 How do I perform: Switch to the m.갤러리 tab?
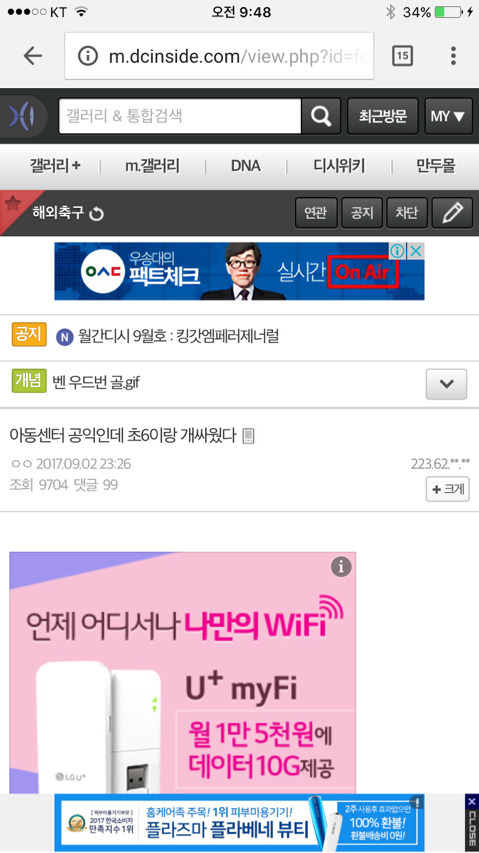pyautogui.click(x=152, y=166)
